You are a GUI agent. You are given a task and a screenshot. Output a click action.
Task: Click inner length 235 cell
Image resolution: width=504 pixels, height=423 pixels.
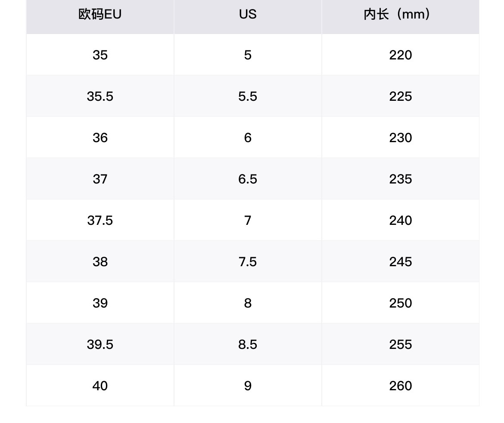tap(400, 179)
